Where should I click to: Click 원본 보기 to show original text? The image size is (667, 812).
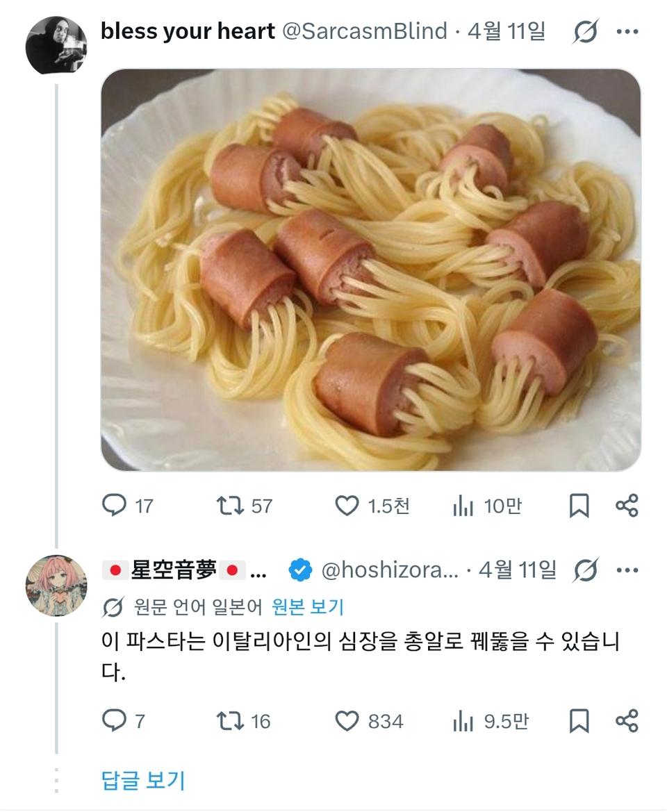pos(308,607)
